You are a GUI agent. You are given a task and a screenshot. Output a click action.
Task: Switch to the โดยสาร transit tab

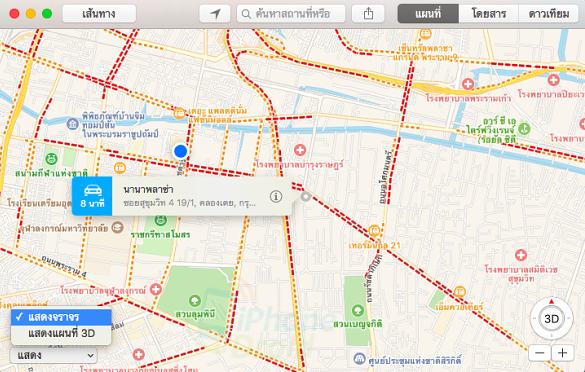489,14
